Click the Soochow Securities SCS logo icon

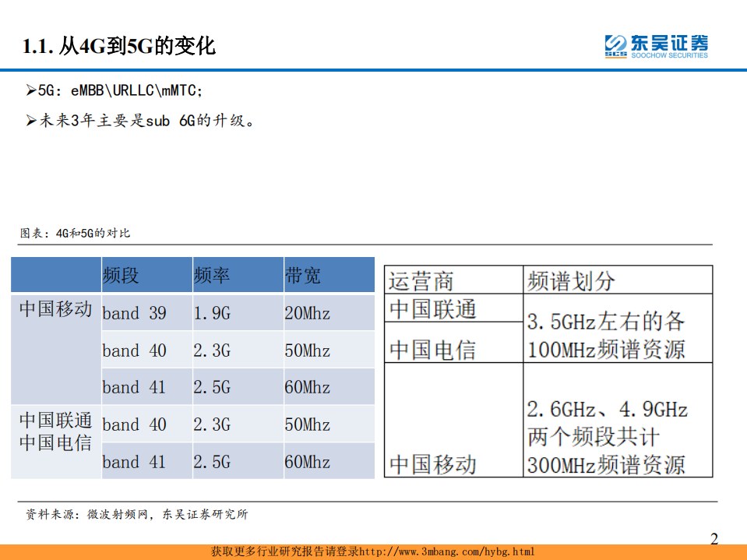coord(615,44)
